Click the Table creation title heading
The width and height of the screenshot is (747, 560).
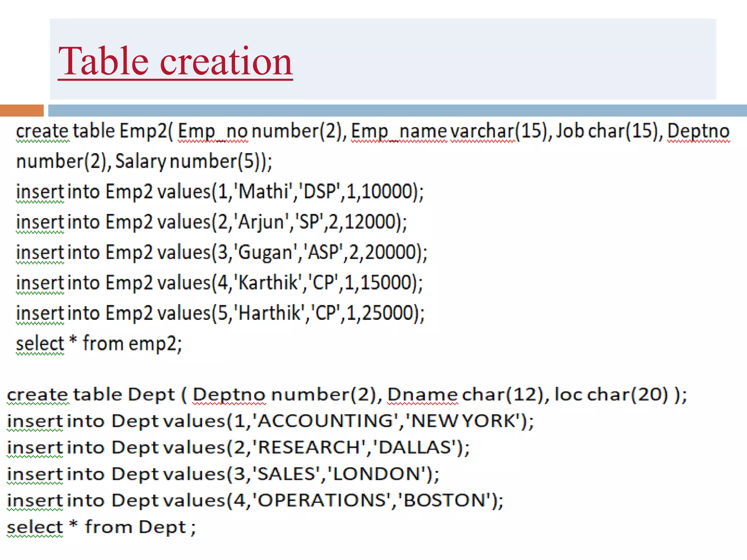tap(175, 61)
